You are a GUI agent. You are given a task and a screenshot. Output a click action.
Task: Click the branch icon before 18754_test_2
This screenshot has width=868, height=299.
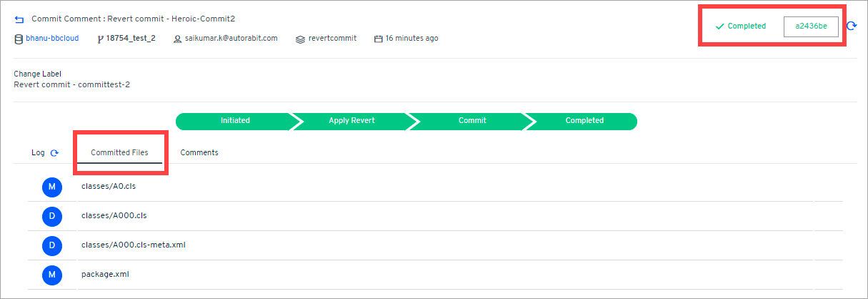tap(99, 39)
